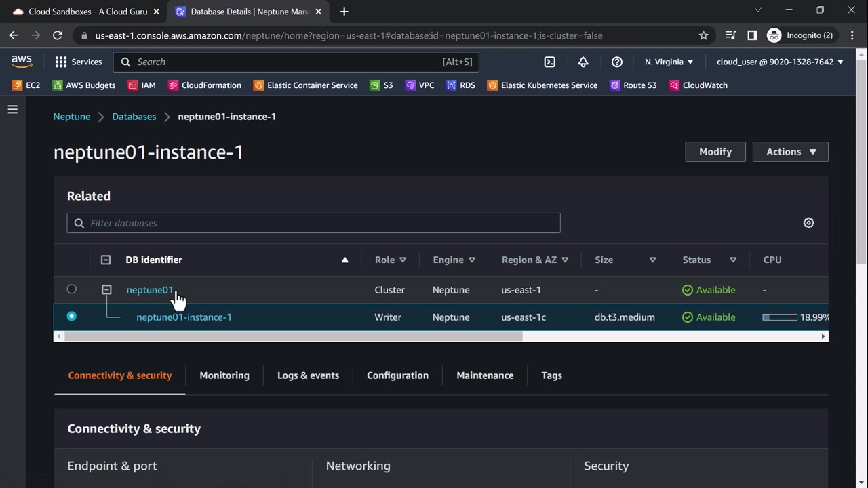Open table preferences gear icon

[x=808, y=223]
